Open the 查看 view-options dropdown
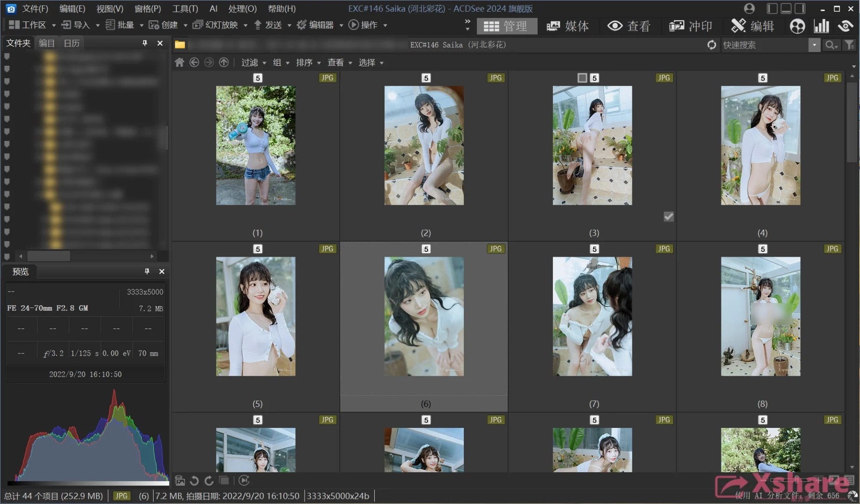 pyautogui.click(x=340, y=63)
